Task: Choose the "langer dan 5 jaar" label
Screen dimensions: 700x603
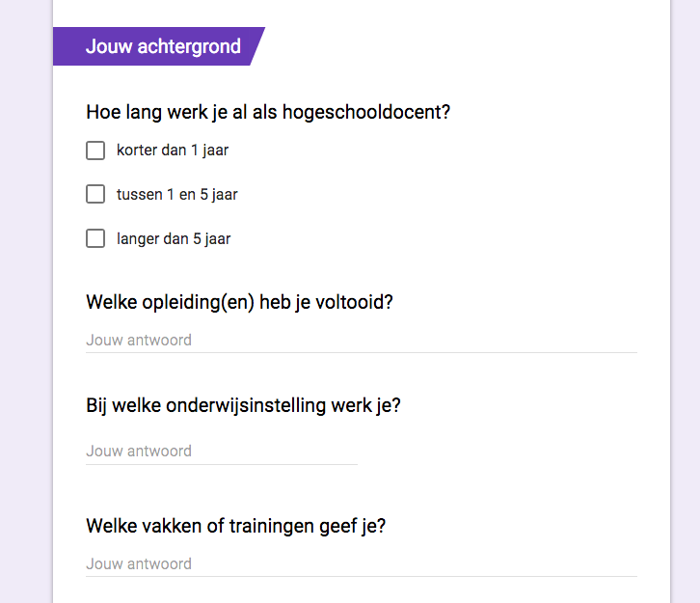Action: tap(174, 239)
